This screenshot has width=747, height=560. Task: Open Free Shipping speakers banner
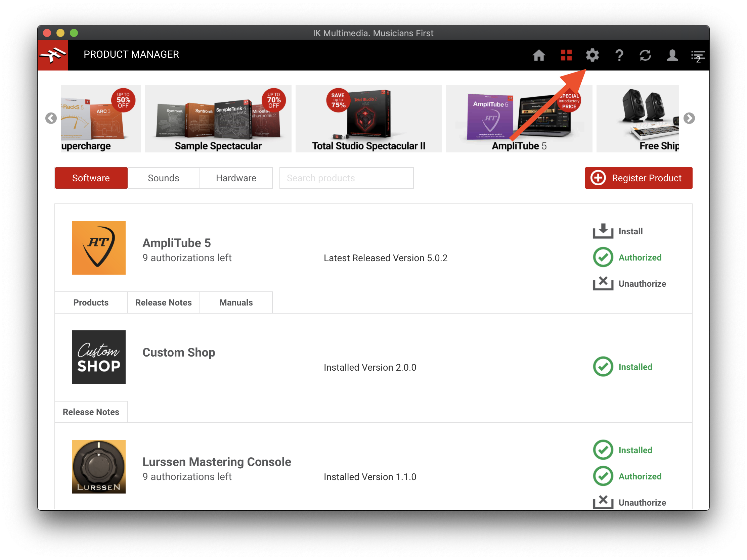[x=638, y=119]
